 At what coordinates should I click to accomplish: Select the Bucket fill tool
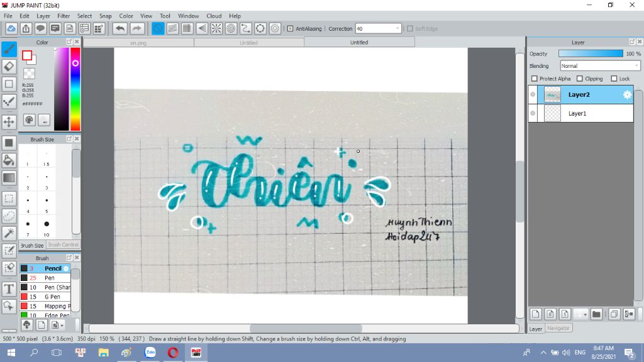(x=9, y=160)
